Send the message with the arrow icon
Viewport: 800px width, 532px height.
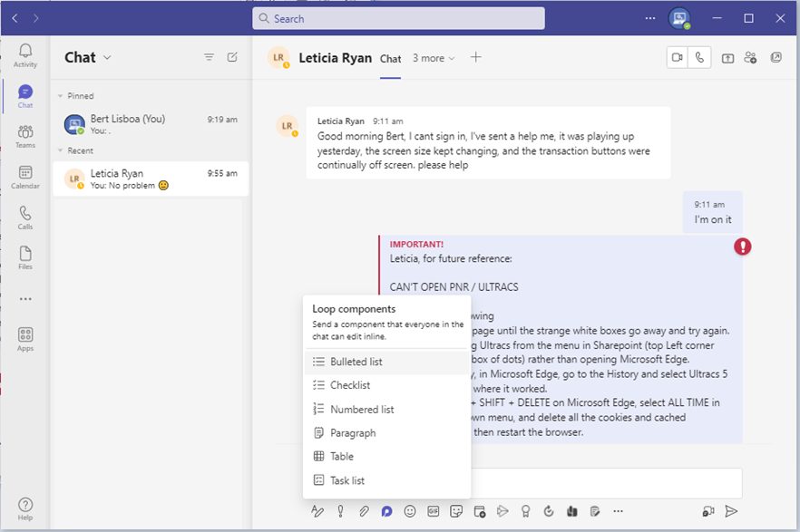click(731, 511)
